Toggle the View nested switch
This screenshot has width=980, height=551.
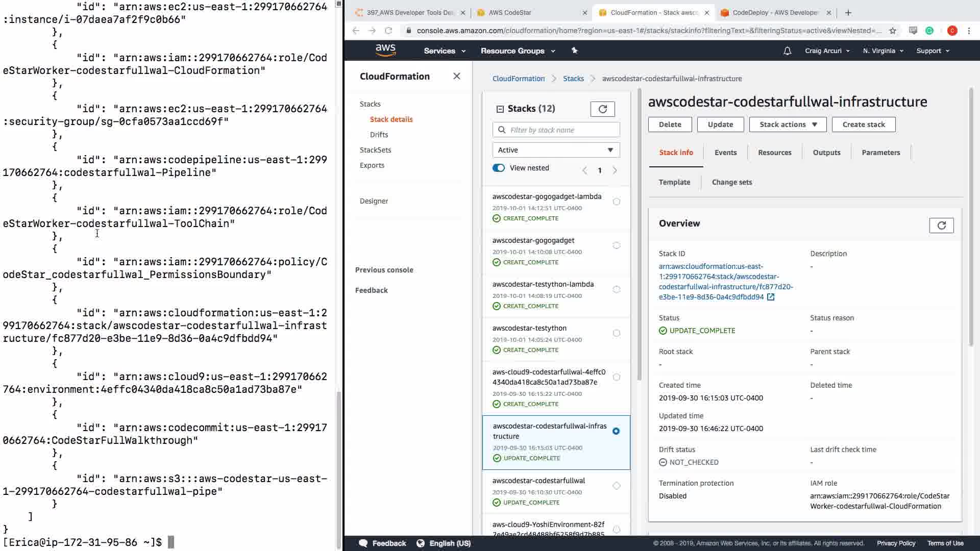[x=499, y=168]
